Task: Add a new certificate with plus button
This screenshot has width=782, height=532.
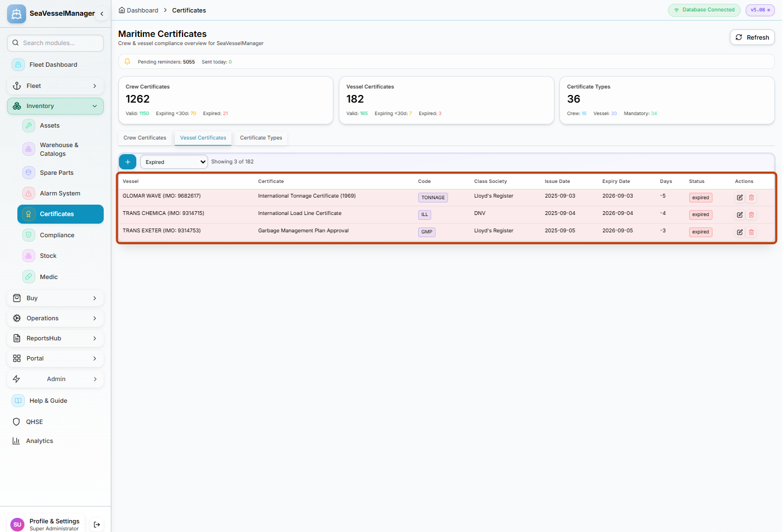Action: tap(128, 162)
